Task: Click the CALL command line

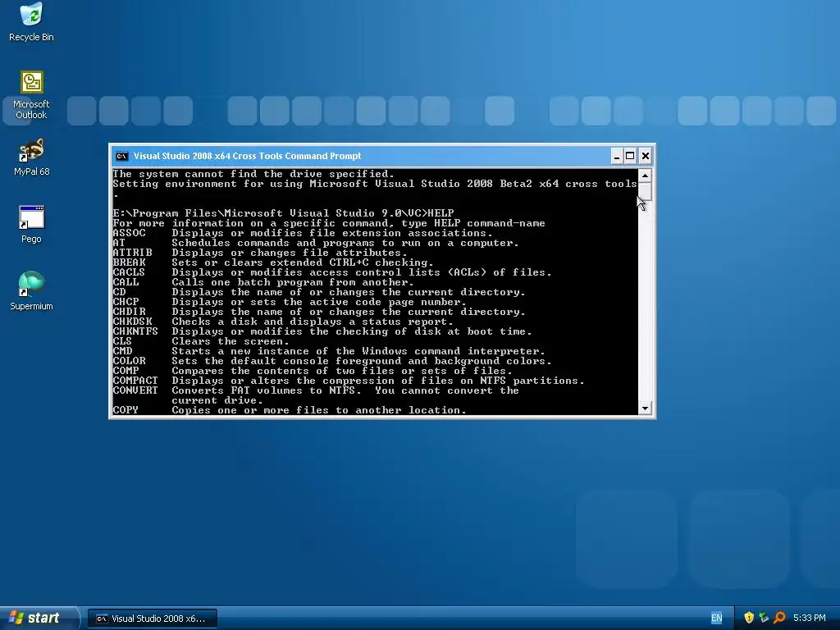Action: (x=263, y=282)
